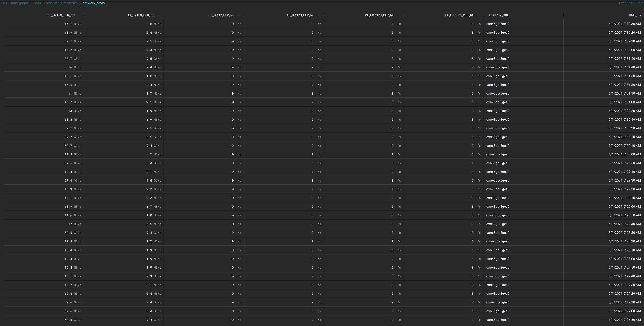Click sort arrow next to RX_BYTES_PER_NS header
The width and height of the screenshot is (644, 326).
tap(78, 15)
